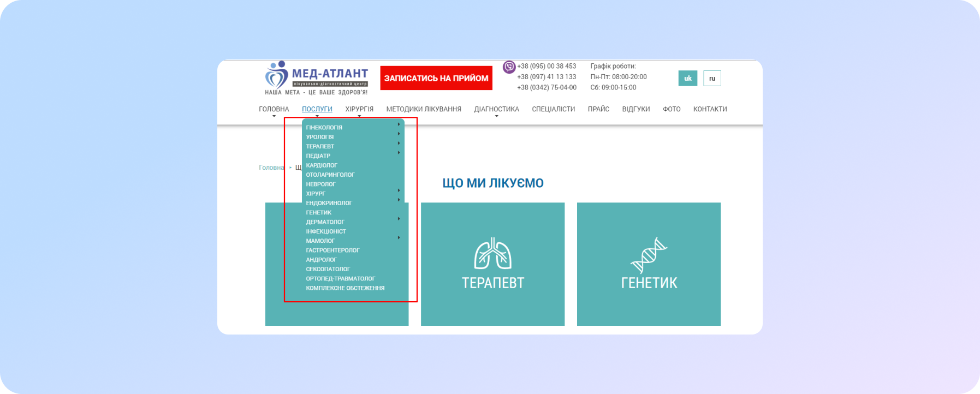Image resolution: width=980 pixels, height=394 pixels.
Task: Expand the Гінекологія submenu arrow
Action: tap(399, 124)
